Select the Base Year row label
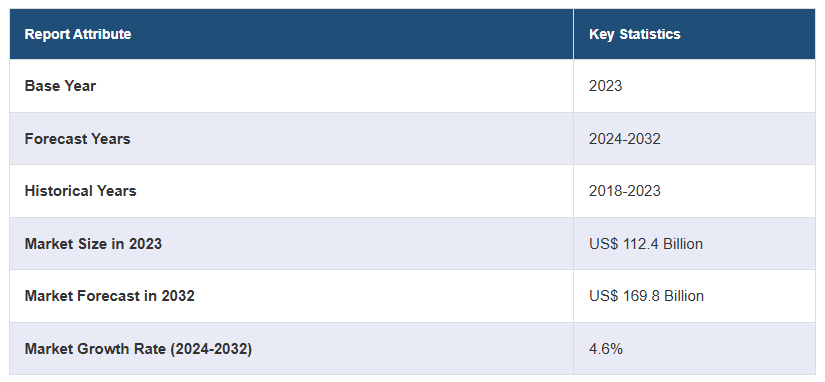Viewport: 825px width, 382px height. 60,86
